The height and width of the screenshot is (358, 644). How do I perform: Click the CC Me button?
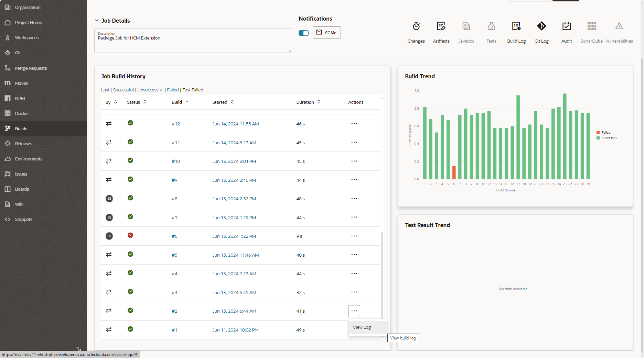[326, 33]
